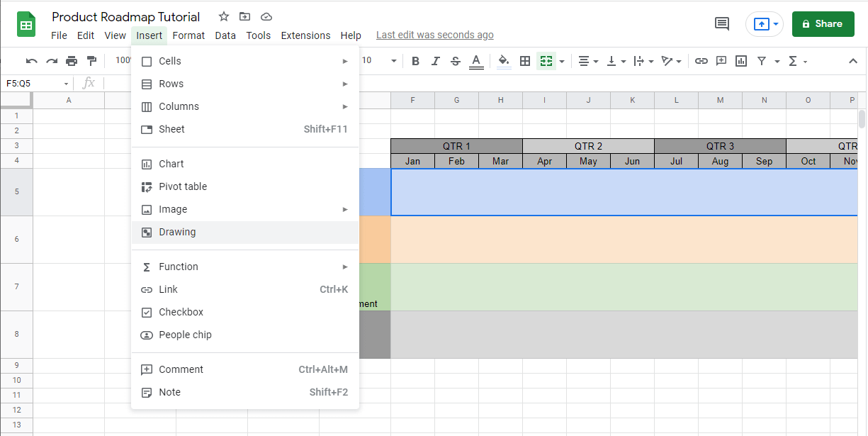Insert a link via the toolbar
868x436 pixels.
[x=701, y=61]
